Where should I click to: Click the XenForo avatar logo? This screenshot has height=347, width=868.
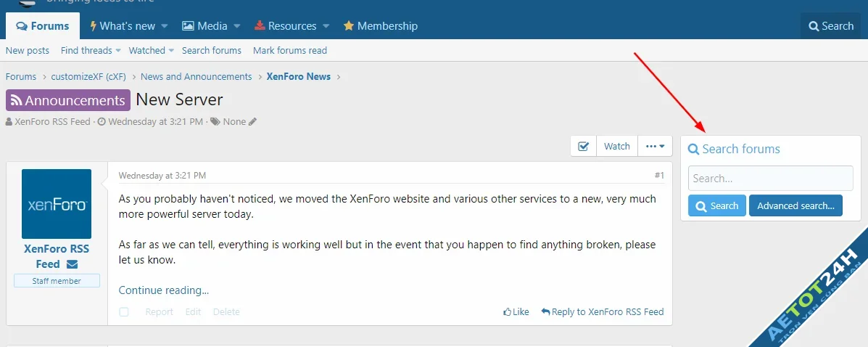57,204
